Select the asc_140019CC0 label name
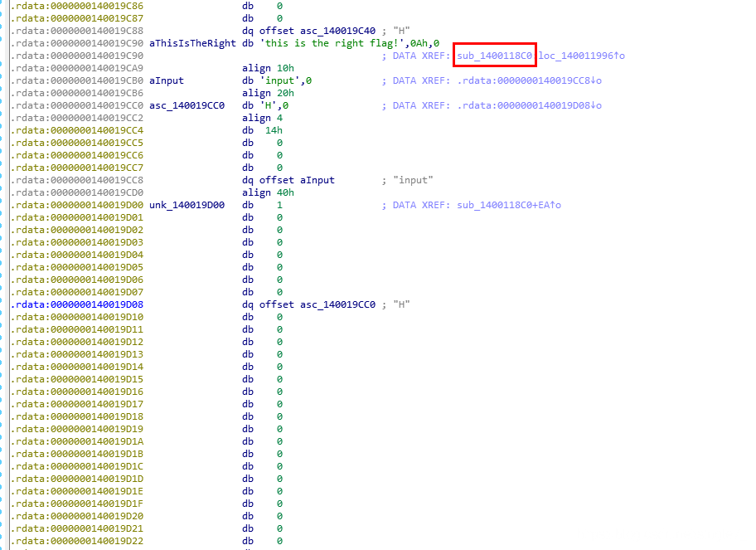Screen dimensions: 756x550 (x=187, y=105)
